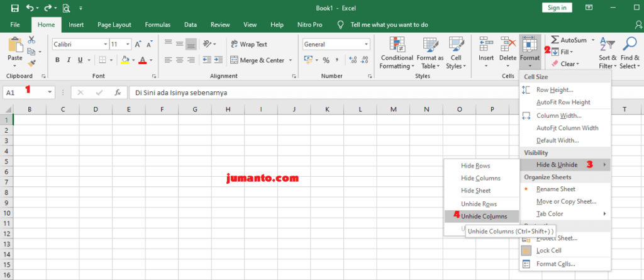
Task: Expand the Tab Color submenu
Action: pos(565,214)
